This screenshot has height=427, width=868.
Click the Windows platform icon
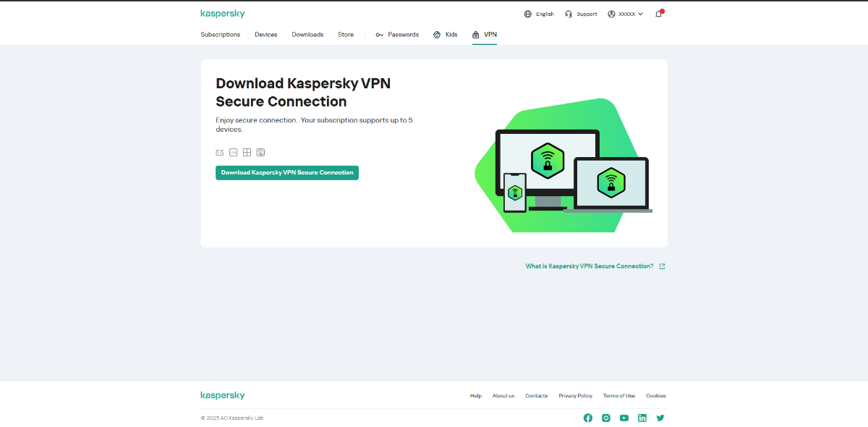[x=247, y=153]
